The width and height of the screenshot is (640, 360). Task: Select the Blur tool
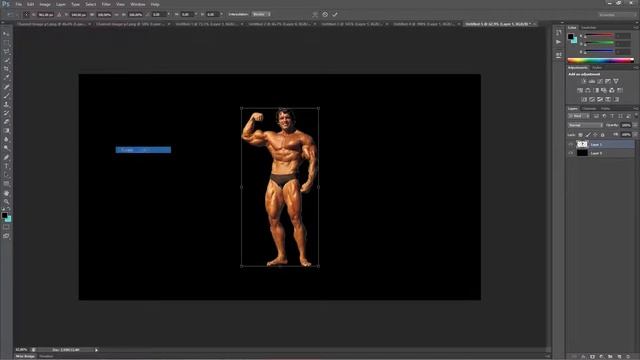coord(6,139)
